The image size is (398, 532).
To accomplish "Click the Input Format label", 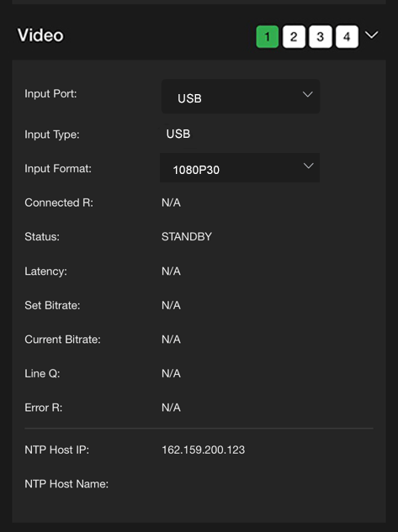I will point(58,169).
